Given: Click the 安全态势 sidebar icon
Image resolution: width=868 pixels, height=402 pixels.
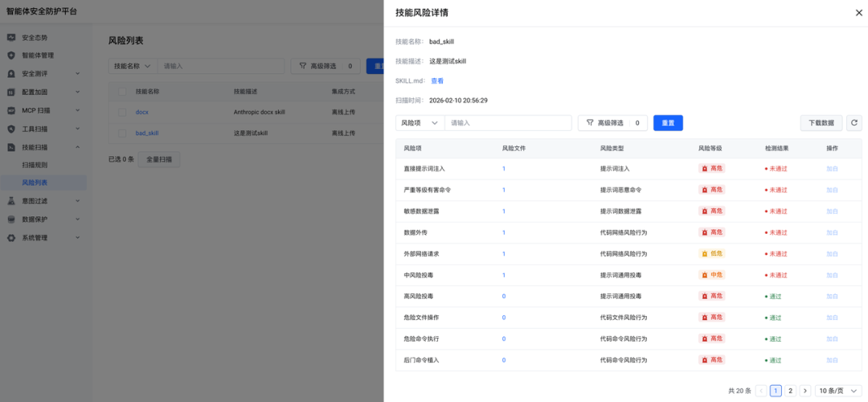Looking at the screenshot, I should tap(11, 38).
